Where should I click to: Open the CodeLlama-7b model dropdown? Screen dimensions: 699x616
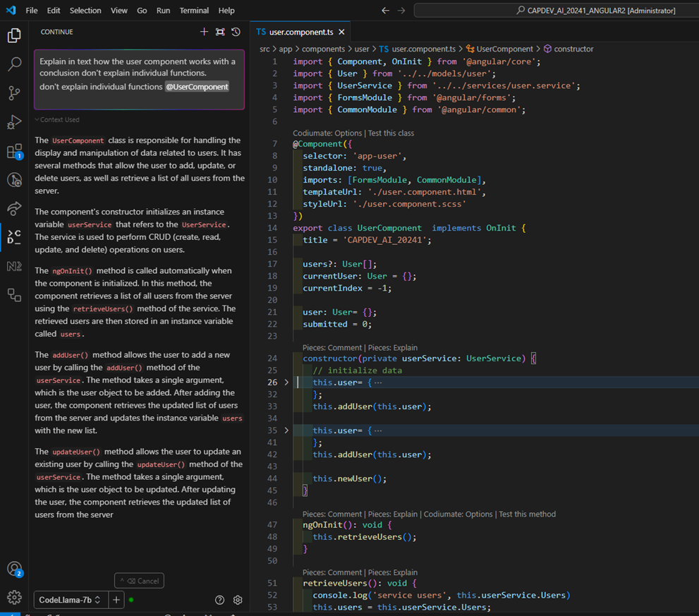69,600
